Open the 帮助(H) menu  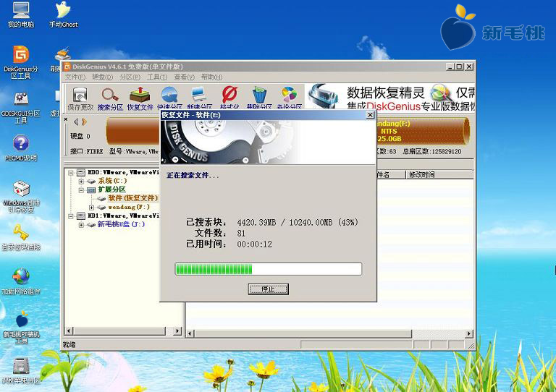coord(211,77)
